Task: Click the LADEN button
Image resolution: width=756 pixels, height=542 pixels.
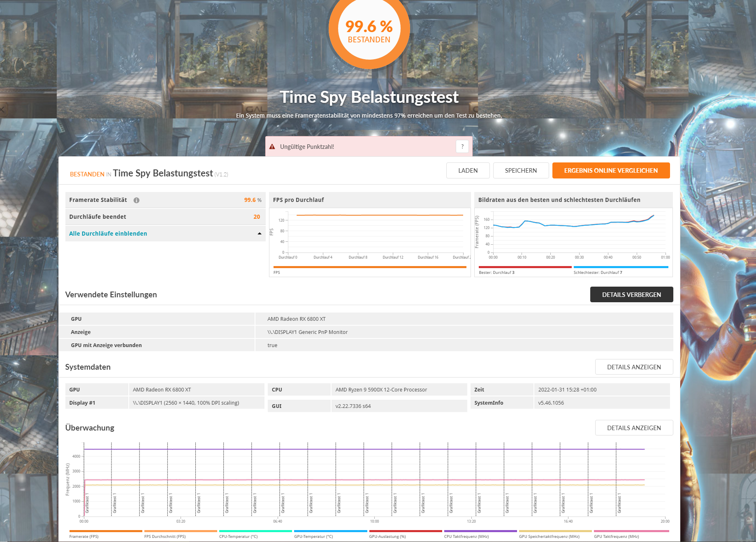Action: pos(468,171)
